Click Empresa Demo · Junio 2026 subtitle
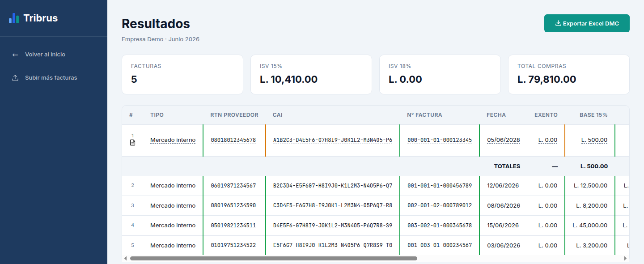This screenshot has height=264, width=644. click(161, 39)
